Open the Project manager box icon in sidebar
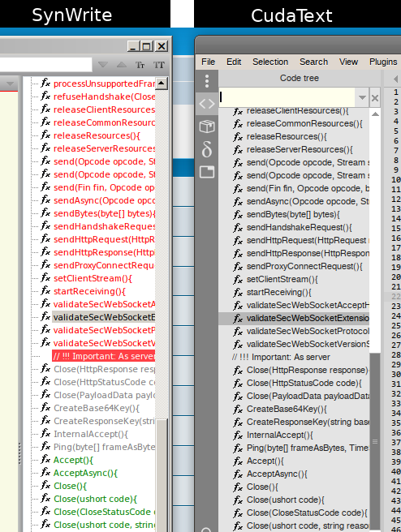Viewport: 401px width, 532px height. pos(207,127)
